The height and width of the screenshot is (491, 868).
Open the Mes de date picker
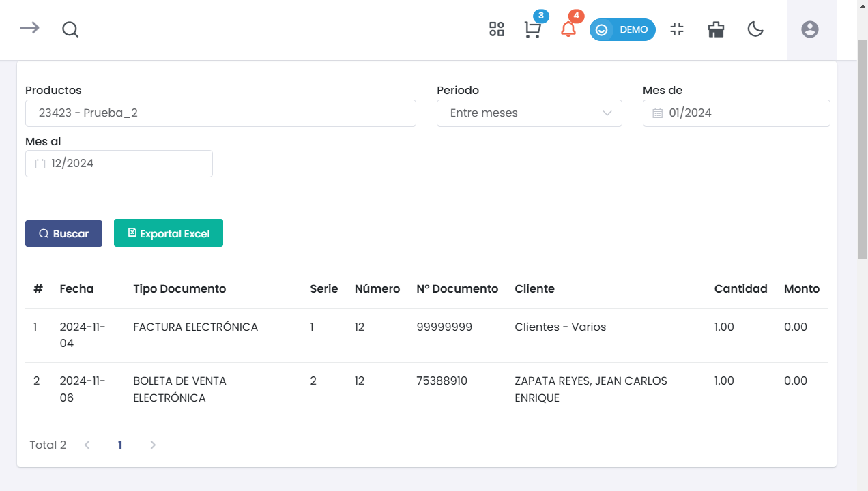(736, 113)
